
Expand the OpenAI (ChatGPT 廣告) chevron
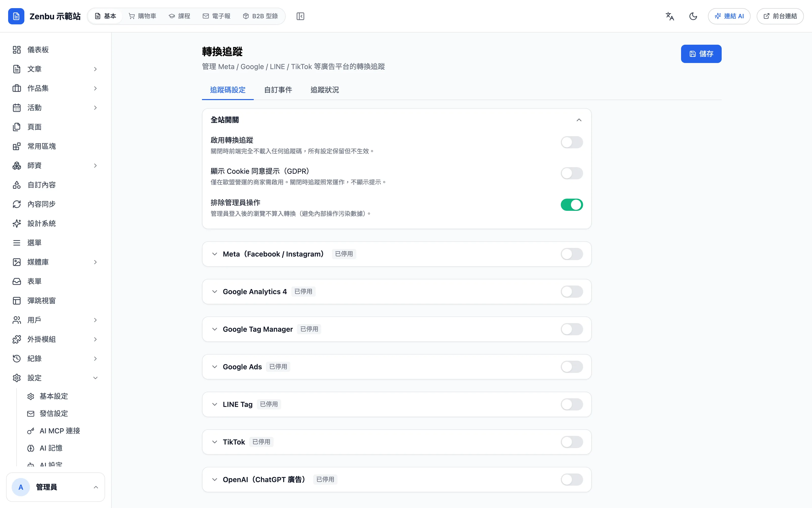215,480
